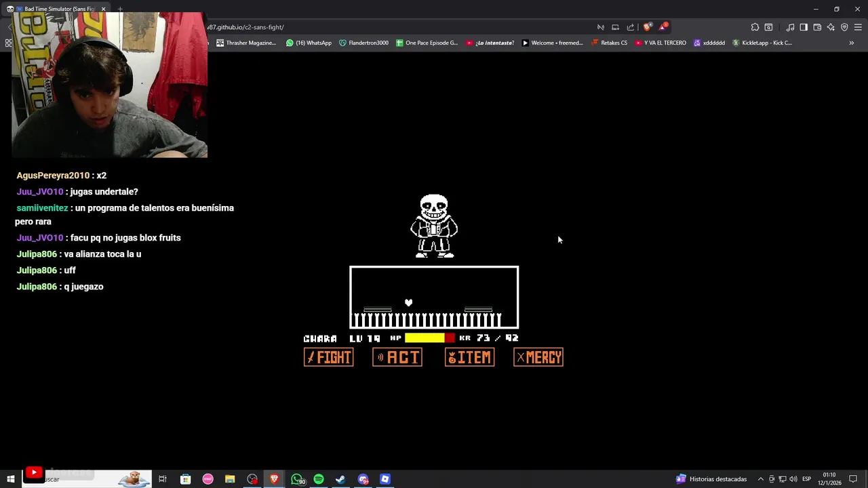Open the Retakes CS bookmark
The image size is (868, 488).
click(610, 43)
